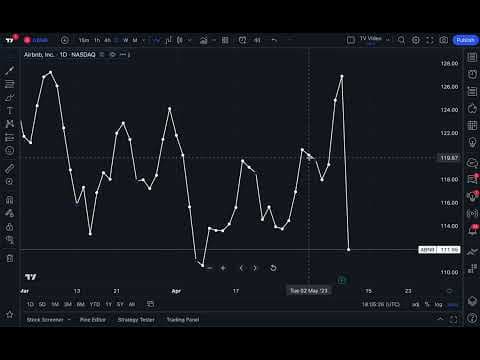Open the legend more options dots

click(x=123, y=55)
